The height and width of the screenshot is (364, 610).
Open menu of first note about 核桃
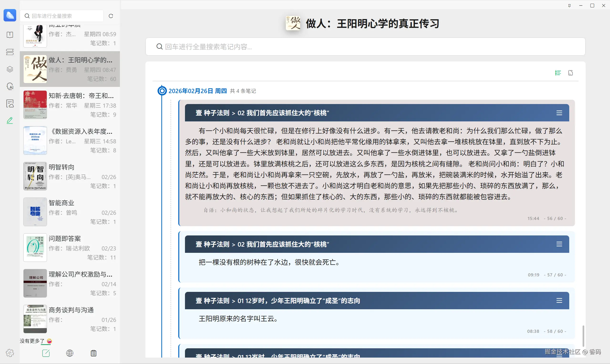point(559,113)
